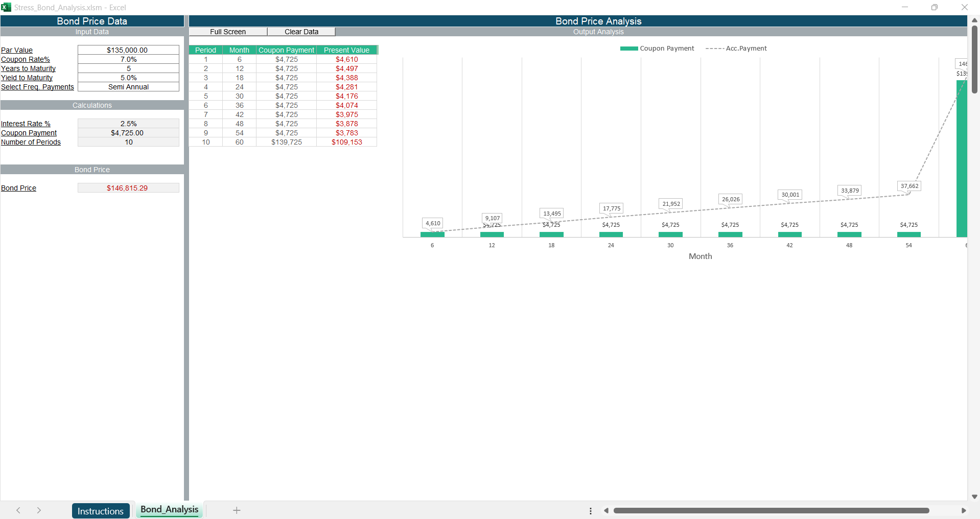Screen dimensions: 980x519
Task: Restore down the Excel window
Action: tap(934, 7)
